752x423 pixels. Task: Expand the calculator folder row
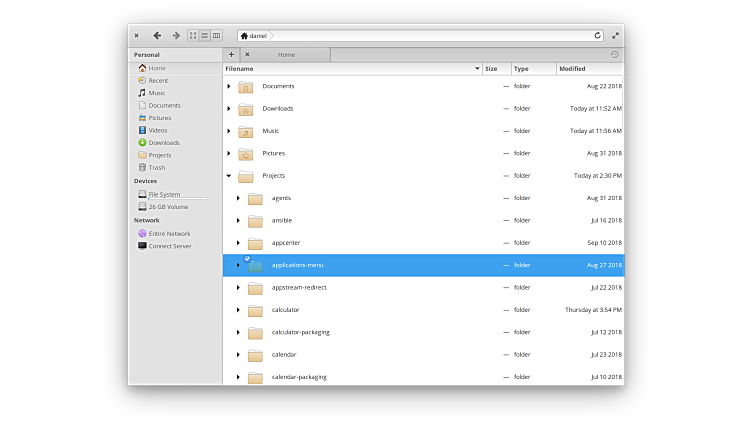coord(238,310)
